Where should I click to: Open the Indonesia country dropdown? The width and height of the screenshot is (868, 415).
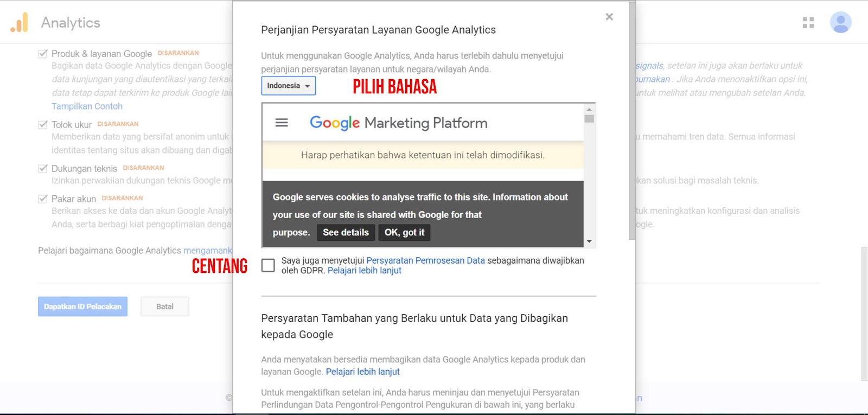click(289, 86)
